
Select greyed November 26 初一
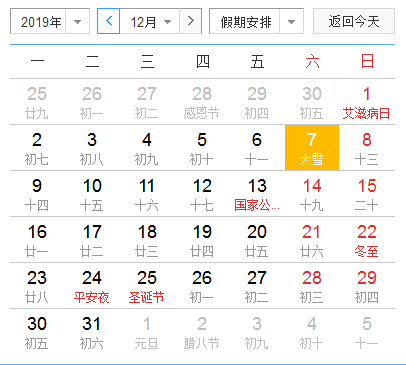92,102
